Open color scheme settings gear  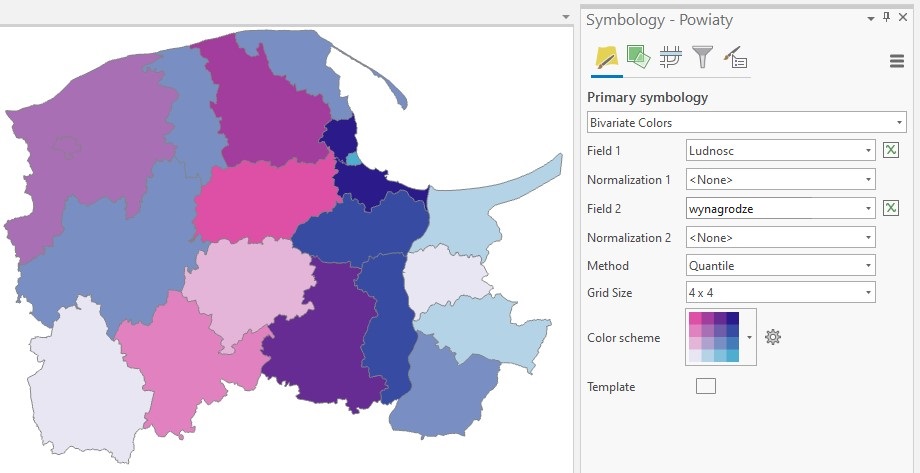772,337
